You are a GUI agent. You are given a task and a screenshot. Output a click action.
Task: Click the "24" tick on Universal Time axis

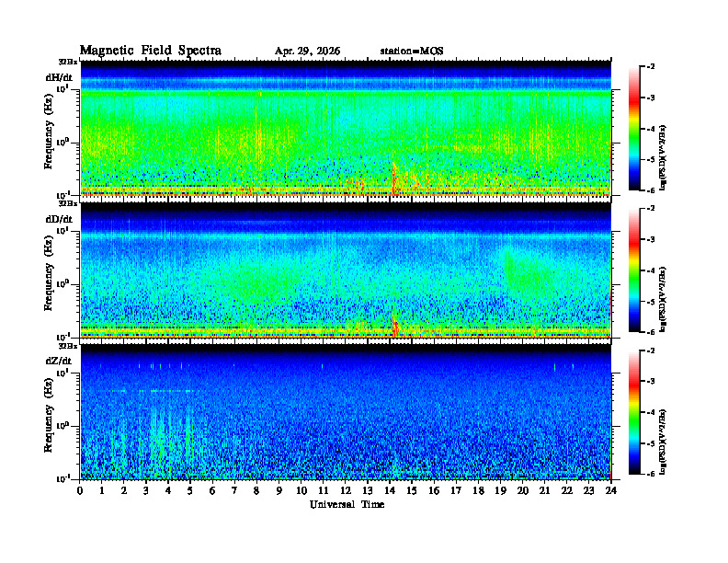coord(611,491)
